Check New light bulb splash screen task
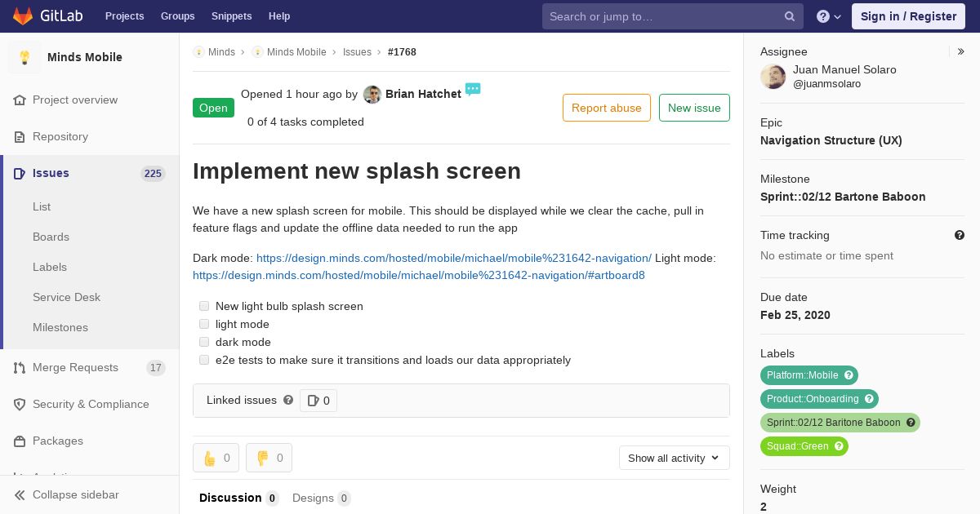 (x=204, y=306)
